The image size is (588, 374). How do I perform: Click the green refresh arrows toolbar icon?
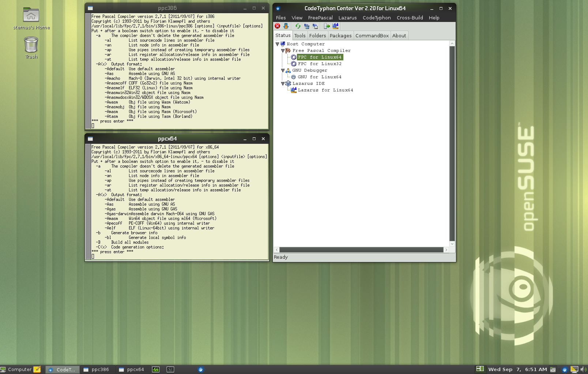coord(298,26)
